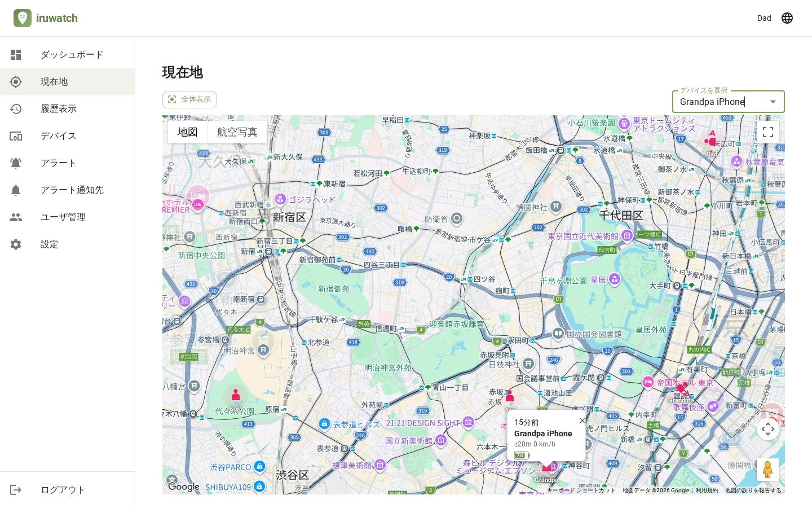Click 21_21 DESIGN SIGHT marker
This screenshot has height=508, width=812.
point(468,422)
